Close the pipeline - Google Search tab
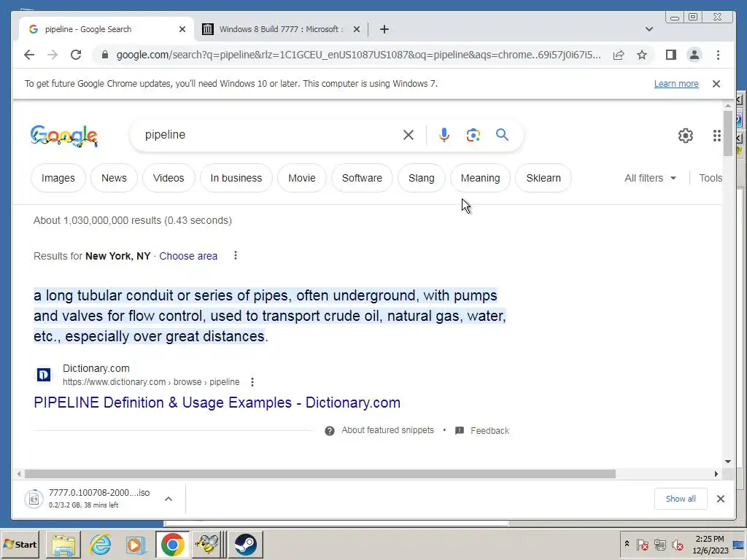Screen dimensions: 747x560 (x=182, y=29)
